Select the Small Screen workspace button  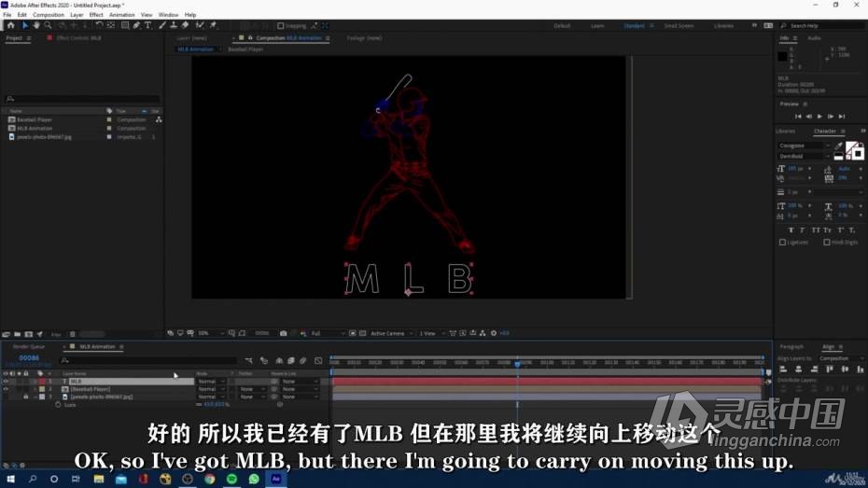pyautogui.click(x=679, y=26)
